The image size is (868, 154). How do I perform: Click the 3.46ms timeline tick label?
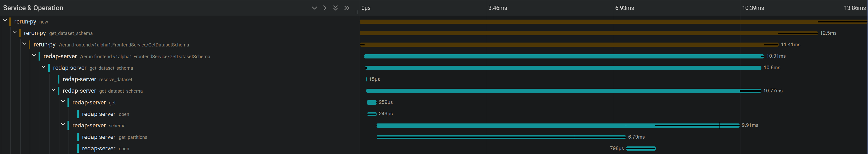coord(497,8)
